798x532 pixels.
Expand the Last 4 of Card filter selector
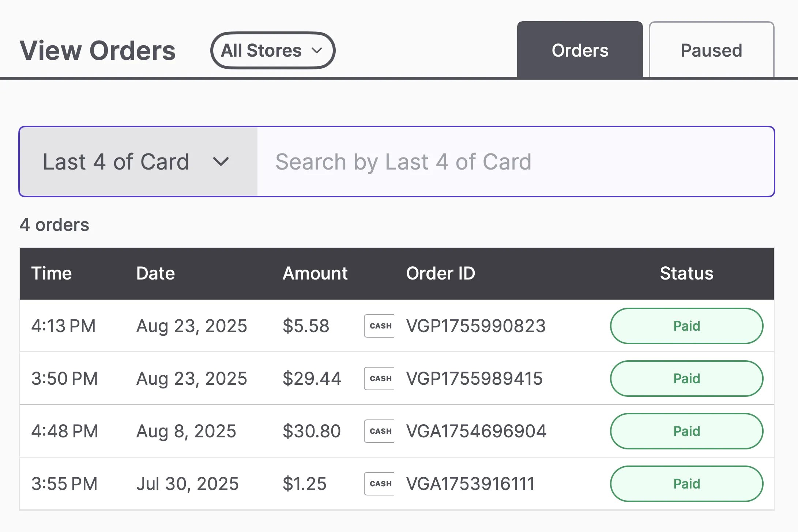coord(139,161)
